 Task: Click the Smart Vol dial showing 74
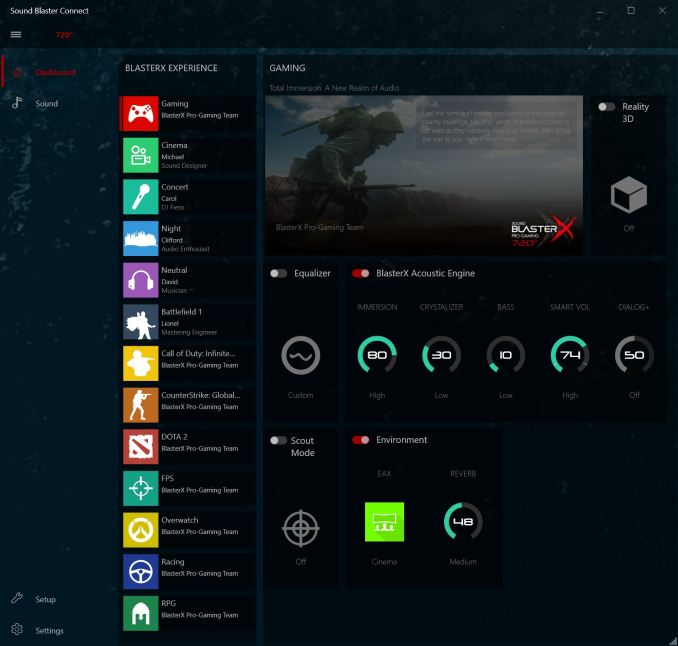(x=570, y=355)
